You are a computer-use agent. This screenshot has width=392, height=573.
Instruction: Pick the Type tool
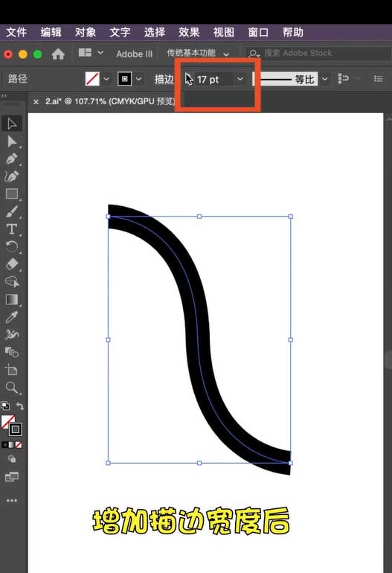click(x=11, y=229)
